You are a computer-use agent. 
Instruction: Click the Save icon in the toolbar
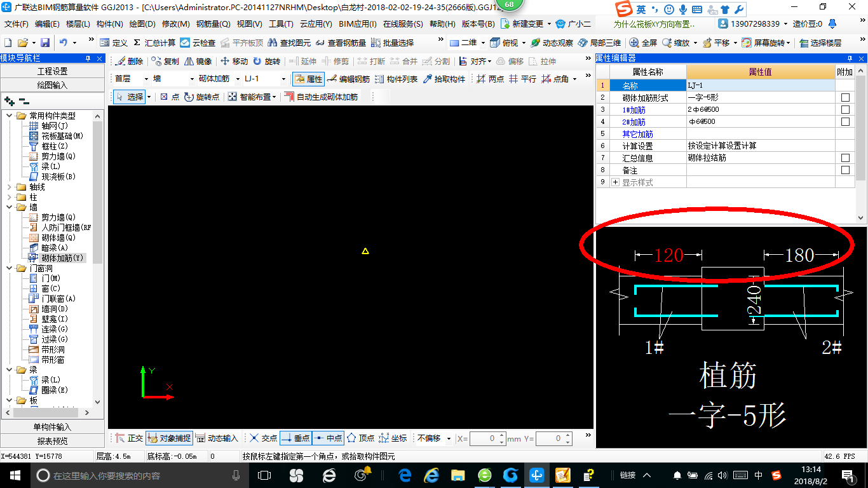point(45,43)
